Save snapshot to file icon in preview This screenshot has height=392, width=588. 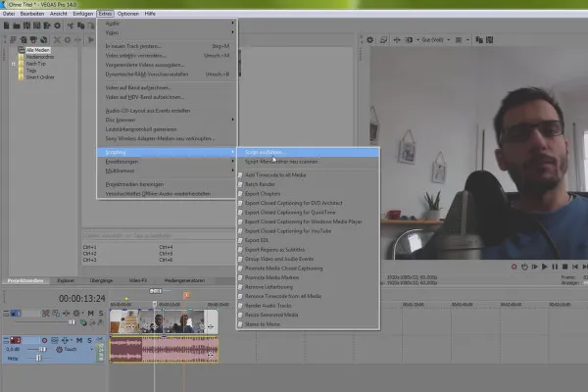coord(489,40)
